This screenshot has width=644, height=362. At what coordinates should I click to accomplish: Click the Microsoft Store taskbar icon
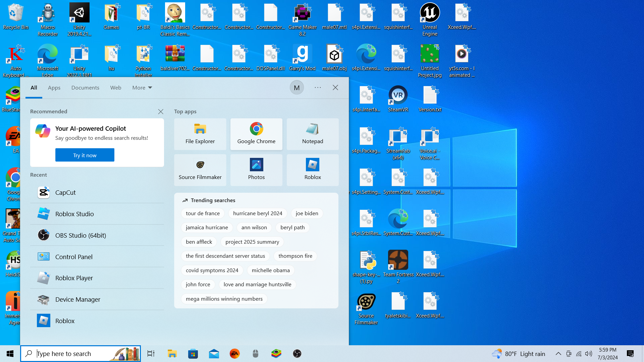(x=193, y=354)
